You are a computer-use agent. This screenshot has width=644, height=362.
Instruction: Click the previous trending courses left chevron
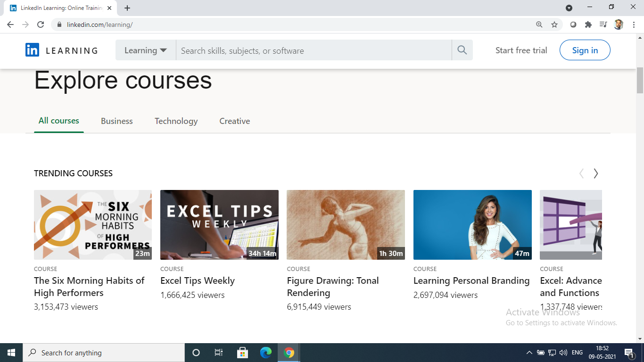[x=581, y=173]
